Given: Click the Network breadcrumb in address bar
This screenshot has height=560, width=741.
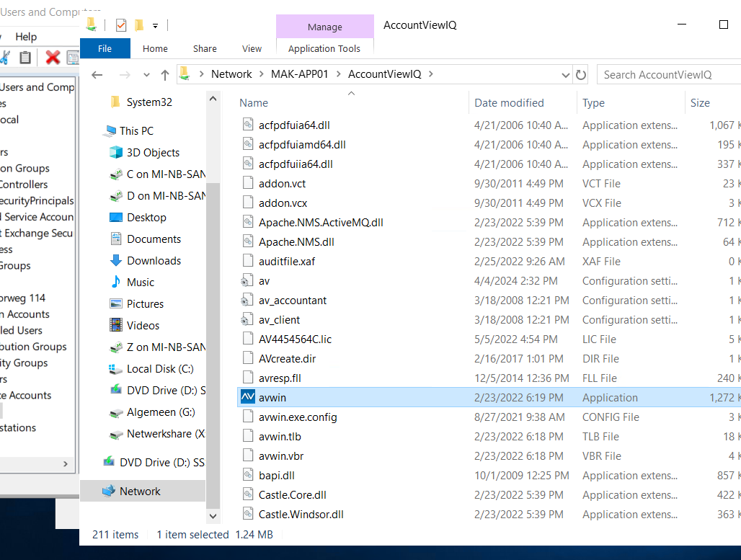Looking at the screenshot, I should coord(231,74).
